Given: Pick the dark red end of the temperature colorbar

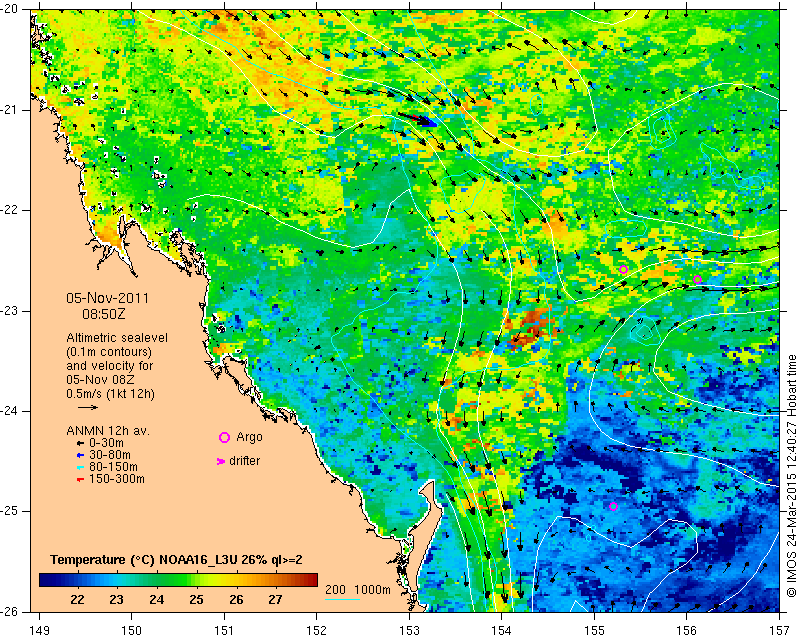Looking at the screenshot, I should click(314, 580).
